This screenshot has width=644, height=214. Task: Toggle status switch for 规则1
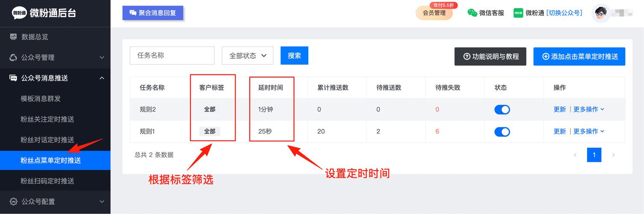[x=502, y=131]
